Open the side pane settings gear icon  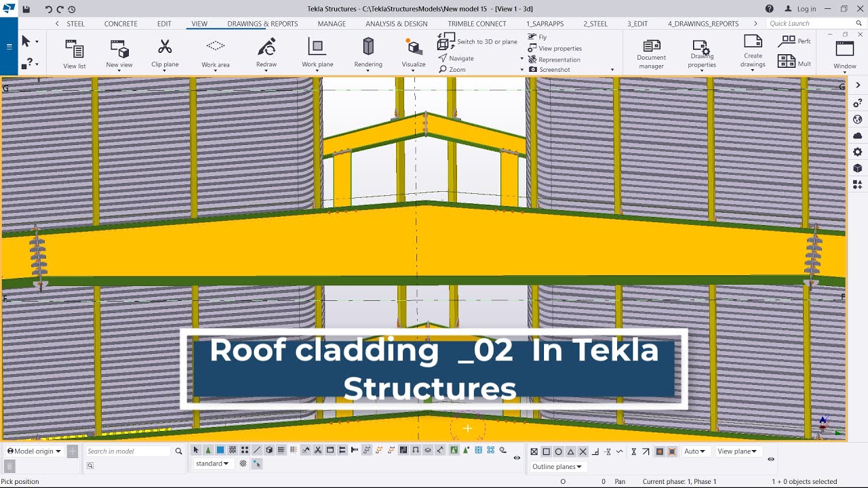(x=858, y=152)
